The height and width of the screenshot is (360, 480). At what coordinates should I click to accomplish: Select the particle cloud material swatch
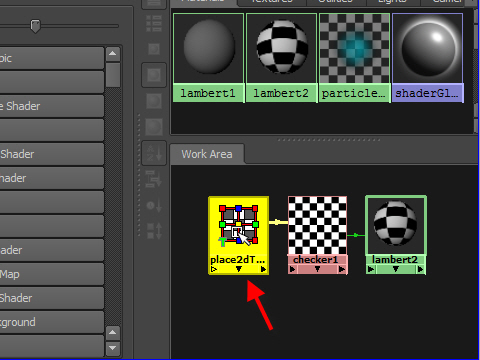point(354,58)
